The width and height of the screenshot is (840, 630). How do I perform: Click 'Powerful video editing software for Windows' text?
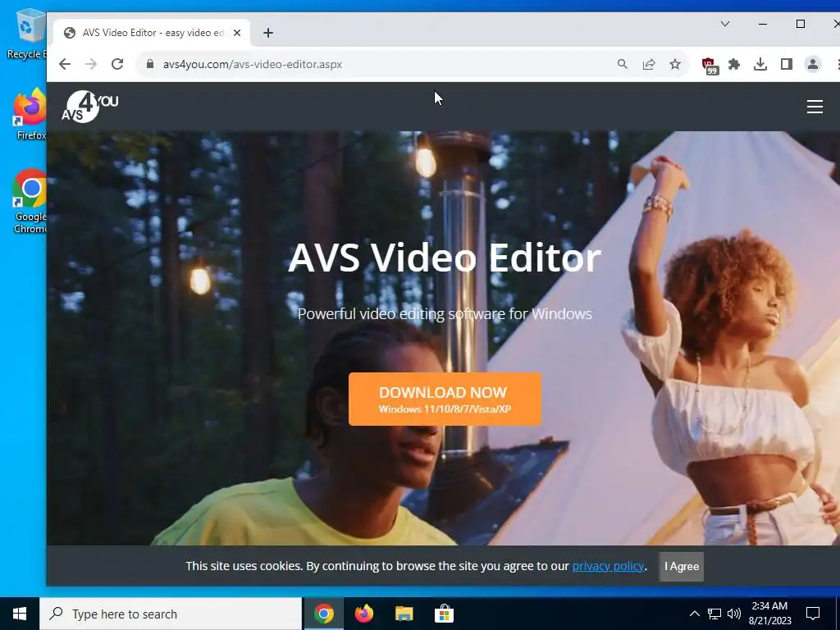445,313
